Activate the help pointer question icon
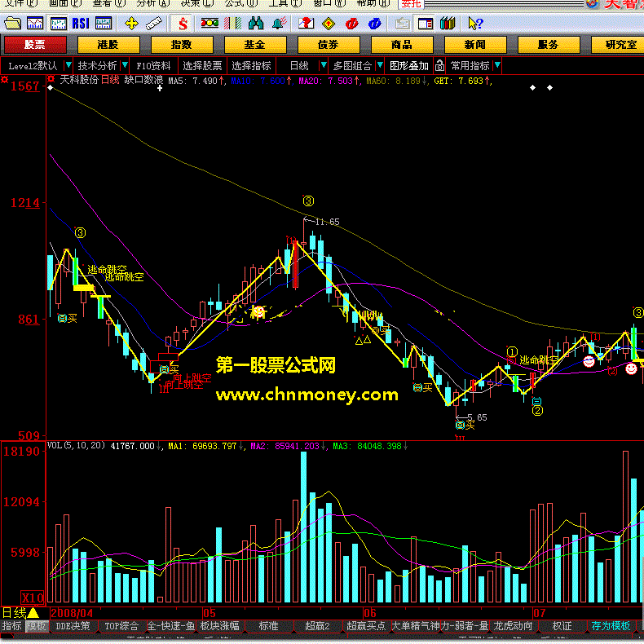 475,24
